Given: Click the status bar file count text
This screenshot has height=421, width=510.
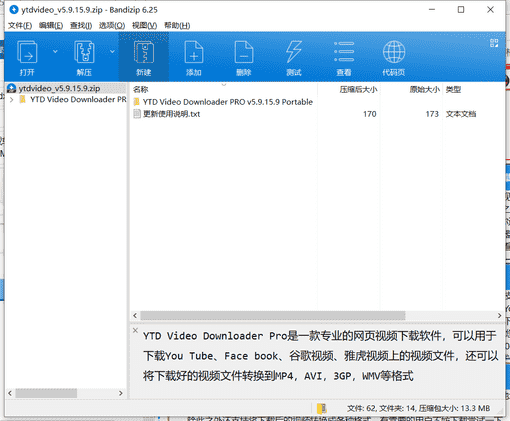Looking at the screenshot, I should click(418, 408).
